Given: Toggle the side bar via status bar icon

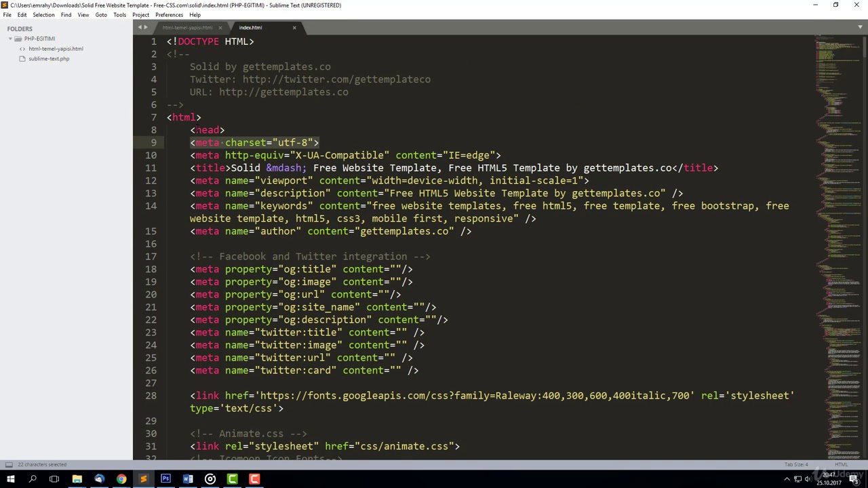Looking at the screenshot, I should coord(9,464).
